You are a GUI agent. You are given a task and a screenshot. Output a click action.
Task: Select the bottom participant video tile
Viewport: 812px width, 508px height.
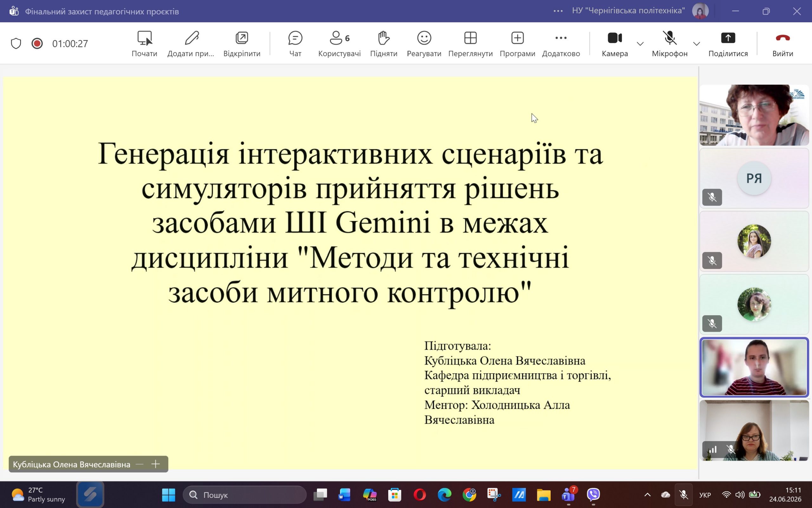click(x=754, y=431)
